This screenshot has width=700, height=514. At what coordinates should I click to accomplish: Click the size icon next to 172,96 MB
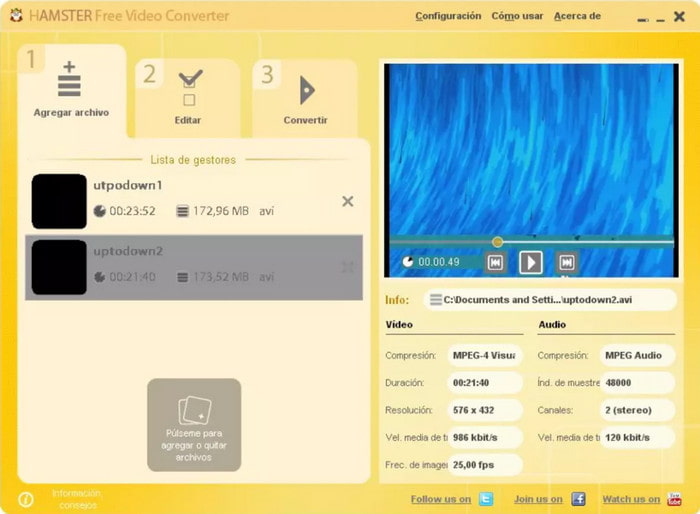[182, 211]
